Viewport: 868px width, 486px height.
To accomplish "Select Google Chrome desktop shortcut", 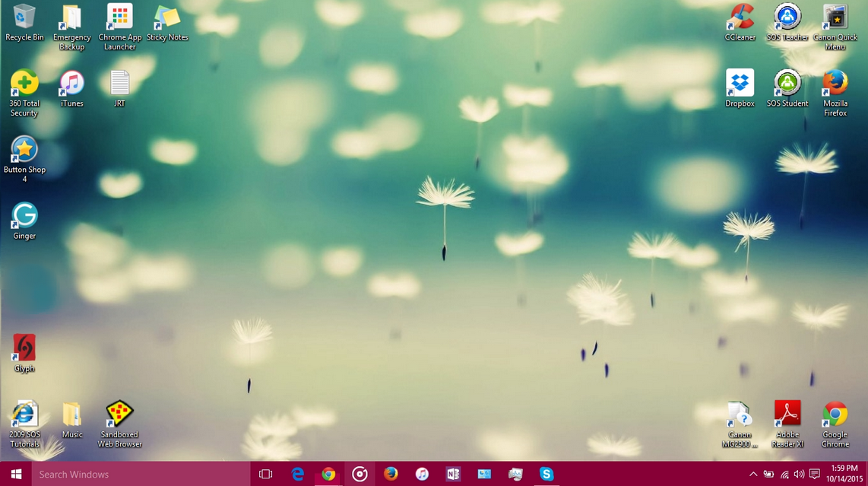I will [835, 424].
